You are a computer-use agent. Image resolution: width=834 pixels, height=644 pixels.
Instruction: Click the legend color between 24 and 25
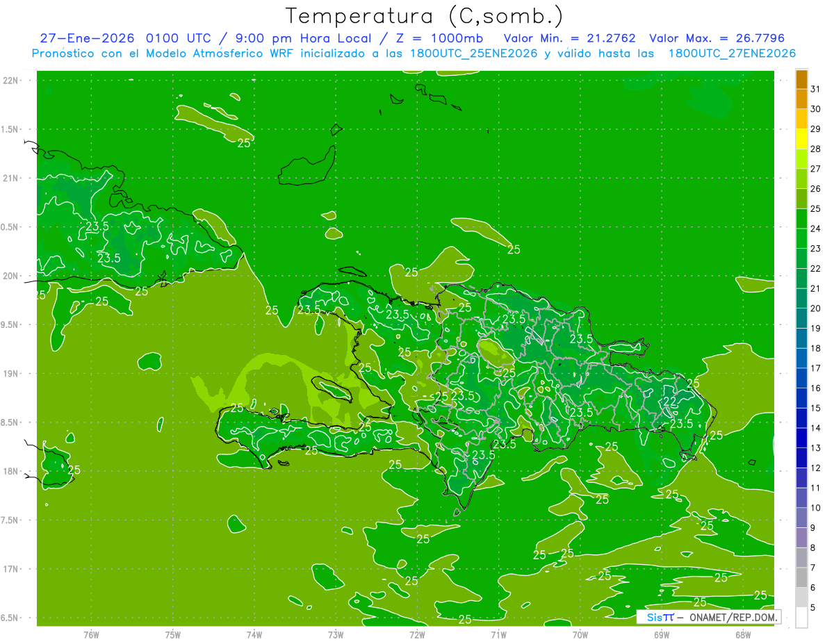802,219
